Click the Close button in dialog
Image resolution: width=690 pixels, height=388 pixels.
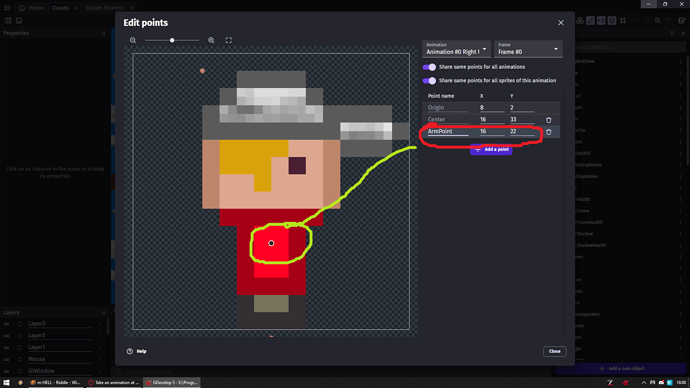pos(554,351)
